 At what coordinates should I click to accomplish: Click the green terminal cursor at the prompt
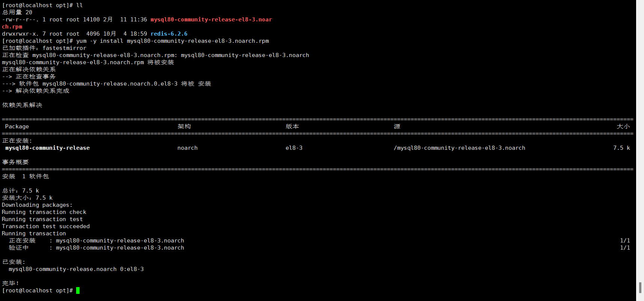[78, 290]
